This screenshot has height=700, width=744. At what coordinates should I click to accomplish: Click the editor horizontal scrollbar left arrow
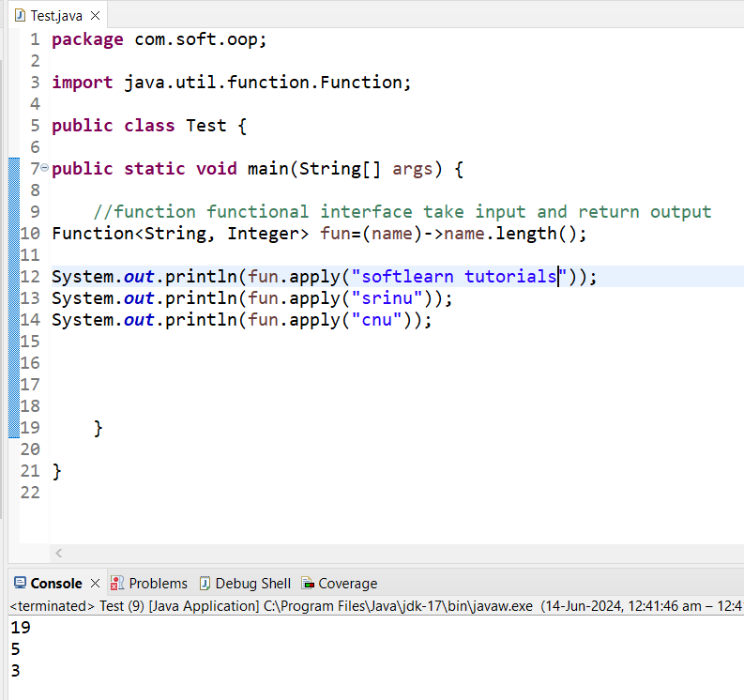pyautogui.click(x=58, y=554)
